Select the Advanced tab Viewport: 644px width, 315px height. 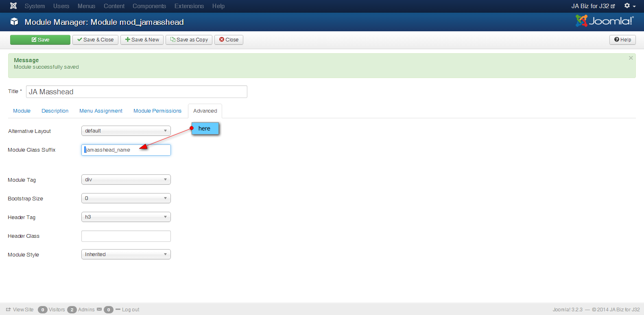205,111
